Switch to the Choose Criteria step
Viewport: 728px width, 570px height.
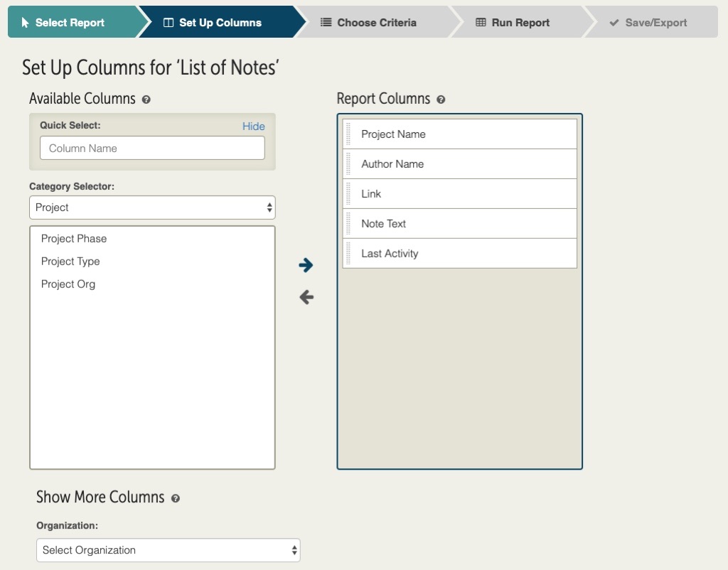[368, 22]
